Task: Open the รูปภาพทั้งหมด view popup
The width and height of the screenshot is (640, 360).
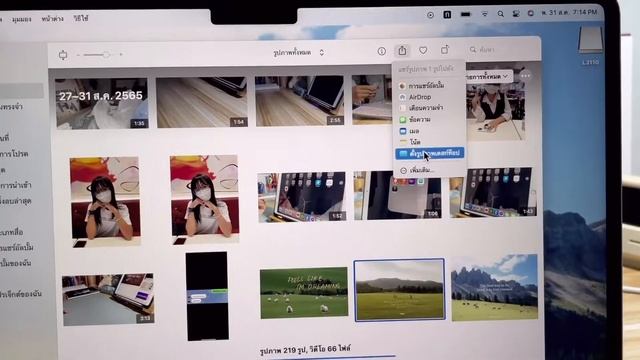Action: 299,53
